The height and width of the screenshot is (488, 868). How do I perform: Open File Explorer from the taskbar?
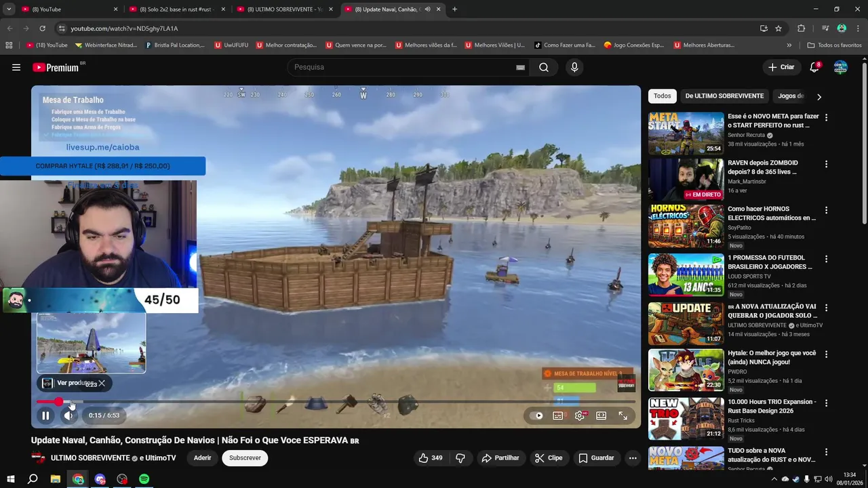click(x=56, y=479)
